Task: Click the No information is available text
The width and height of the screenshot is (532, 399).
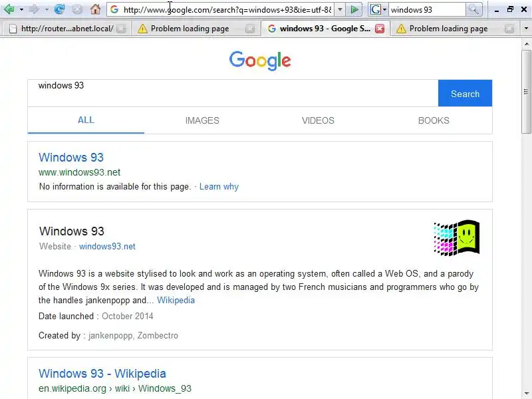Action: tap(115, 187)
